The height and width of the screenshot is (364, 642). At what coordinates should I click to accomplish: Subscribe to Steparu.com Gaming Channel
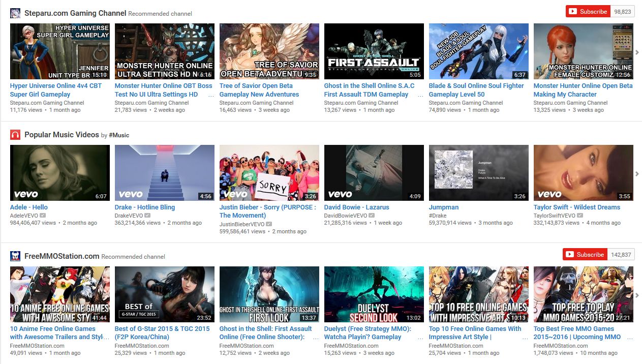588,11
